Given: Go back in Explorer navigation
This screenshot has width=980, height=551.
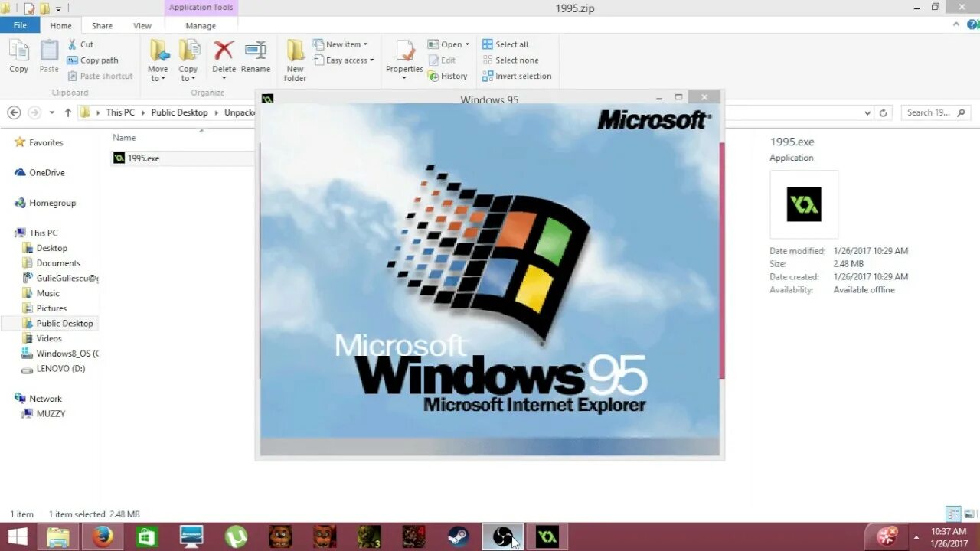Looking at the screenshot, I should point(14,112).
